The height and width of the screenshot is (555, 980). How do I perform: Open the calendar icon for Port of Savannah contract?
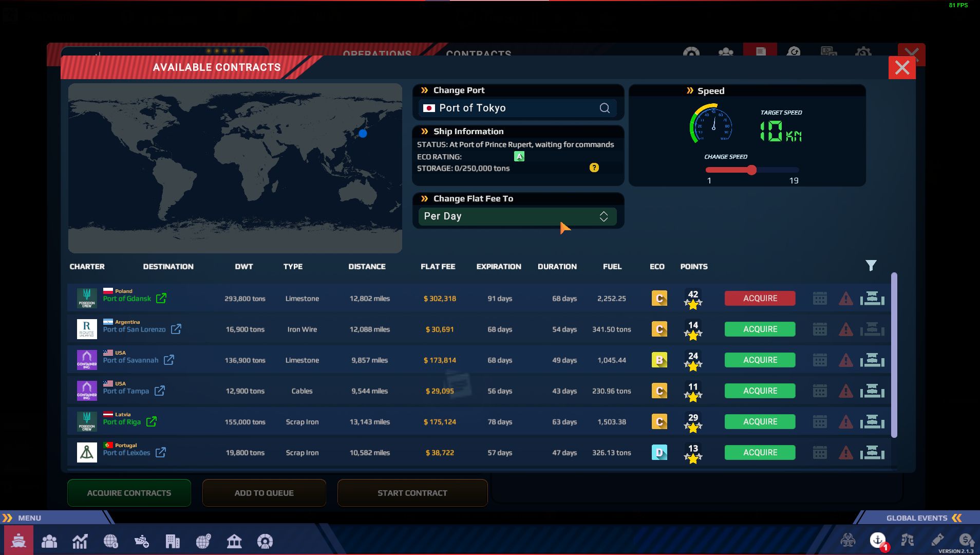pos(820,360)
